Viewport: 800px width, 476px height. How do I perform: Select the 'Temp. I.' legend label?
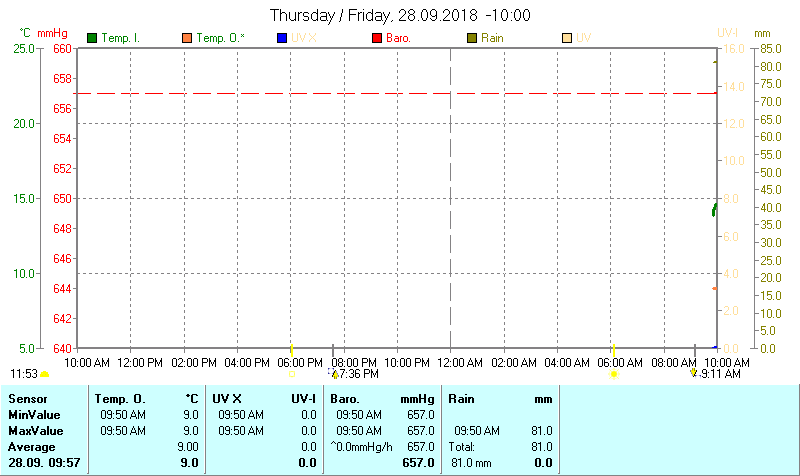[x=120, y=38]
